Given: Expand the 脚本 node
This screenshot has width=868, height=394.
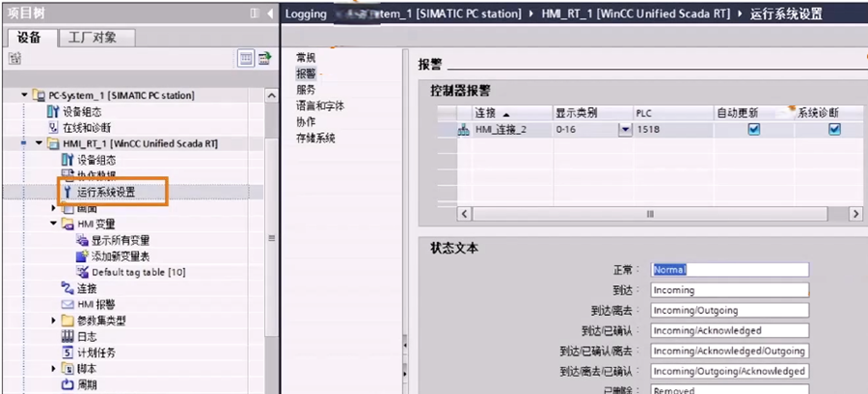Looking at the screenshot, I should tap(54, 369).
